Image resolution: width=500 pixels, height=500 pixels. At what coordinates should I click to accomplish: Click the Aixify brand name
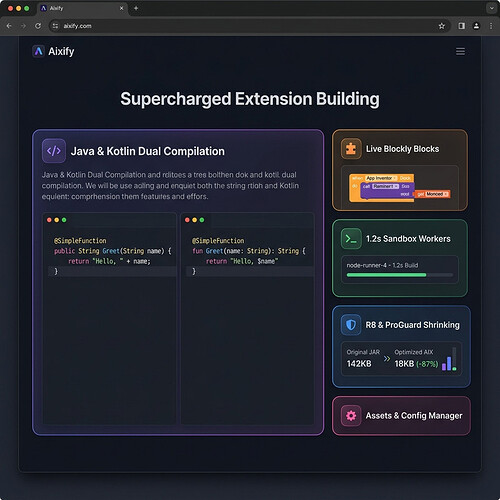coord(61,51)
